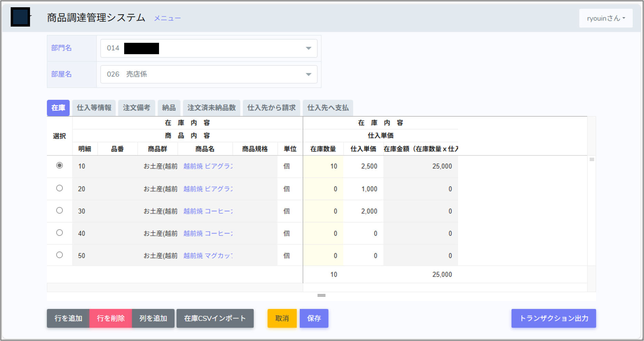Click the 在庫数量 cell of row 10
The height and width of the screenshot is (341, 644).
[323, 166]
